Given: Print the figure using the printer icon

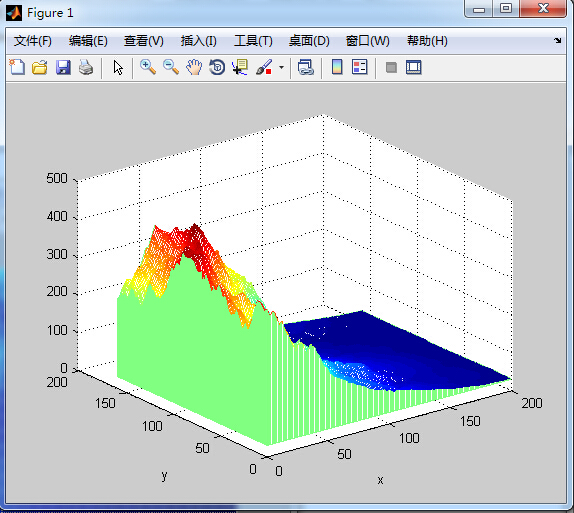Looking at the screenshot, I should 86,68.
